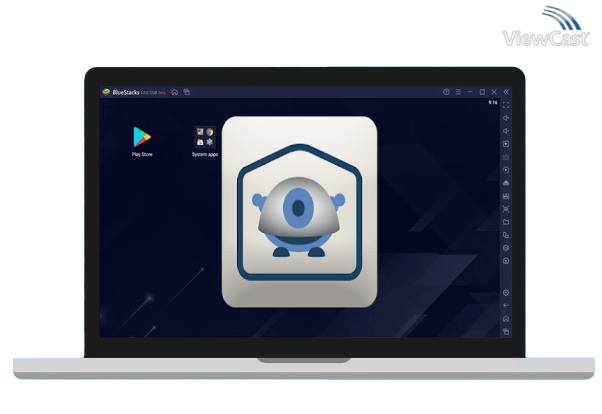Click the overlapping rectangles rotate icon

[506, 235]
